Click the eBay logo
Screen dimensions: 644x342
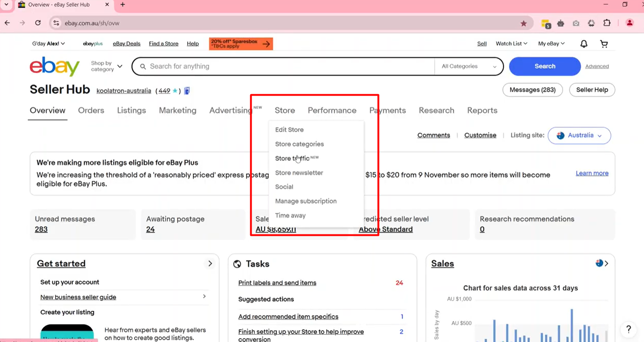tap(55, 67)
